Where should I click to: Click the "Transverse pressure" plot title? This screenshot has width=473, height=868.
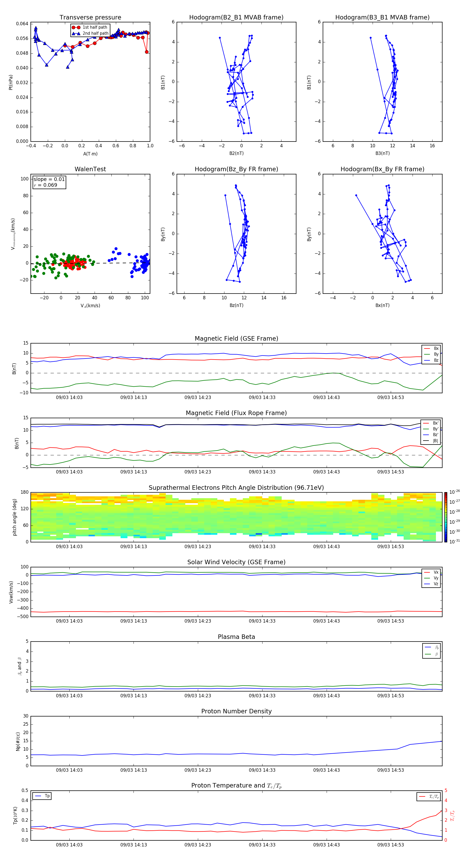[90, 18]
